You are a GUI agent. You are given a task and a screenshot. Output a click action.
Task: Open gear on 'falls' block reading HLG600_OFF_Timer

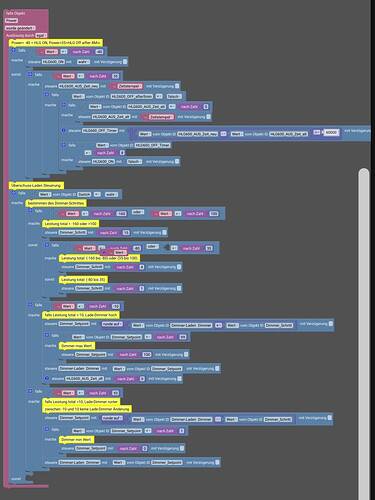[63, 145]
